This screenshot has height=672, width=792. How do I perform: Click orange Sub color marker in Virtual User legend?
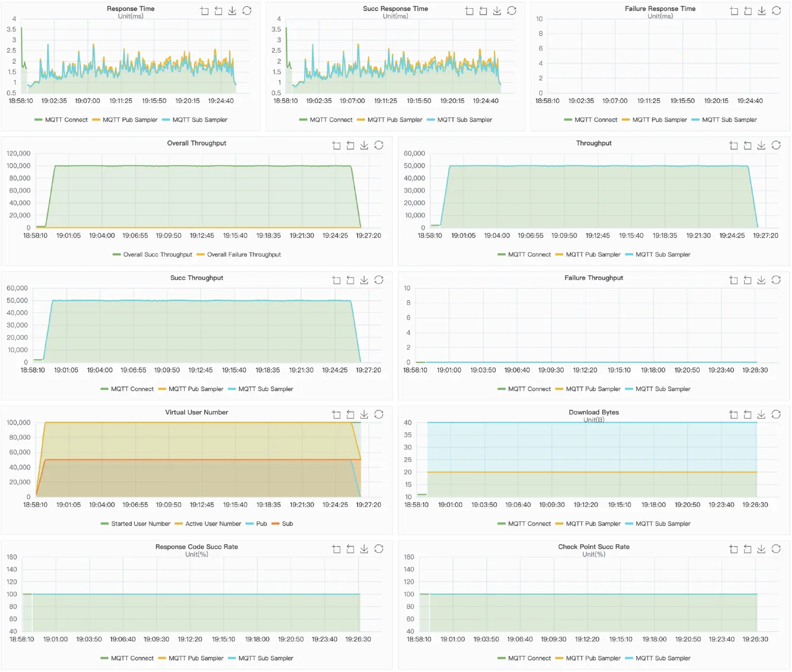click(275, 524)
